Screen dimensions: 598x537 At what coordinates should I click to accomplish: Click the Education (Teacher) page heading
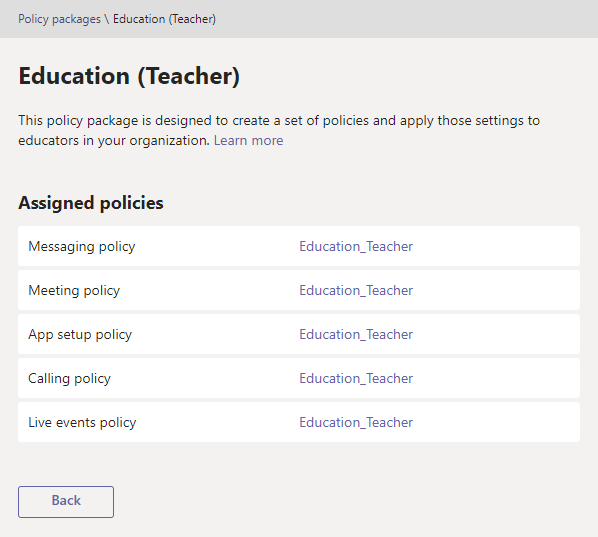click(129, 76)
